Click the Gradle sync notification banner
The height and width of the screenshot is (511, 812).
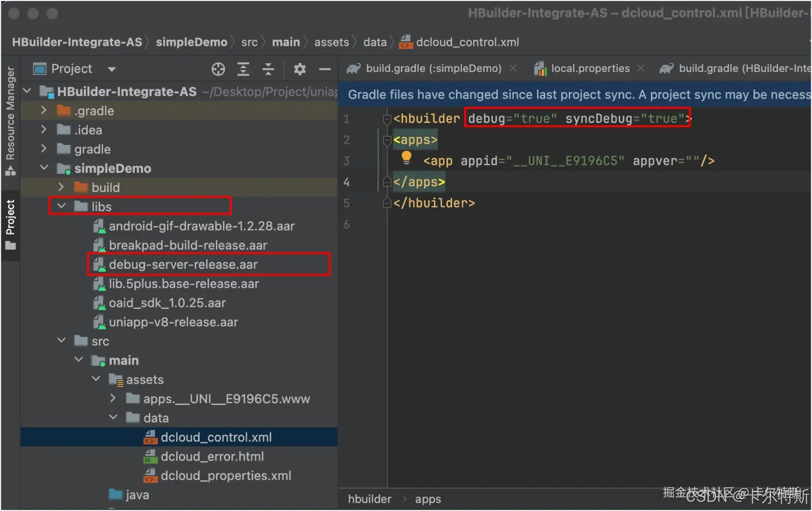point(575,94)
